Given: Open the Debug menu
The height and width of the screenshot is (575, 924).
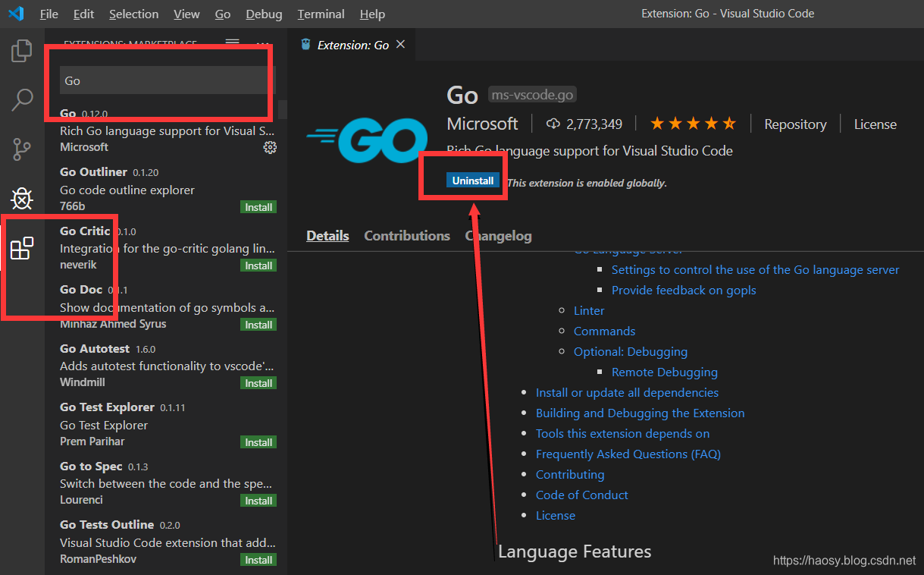Looking at the screenshot, I should tap(265, 14).
